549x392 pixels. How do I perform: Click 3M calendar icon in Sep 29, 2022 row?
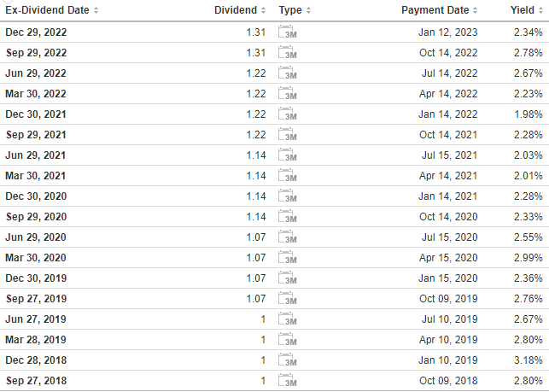[x=288, y=53]
